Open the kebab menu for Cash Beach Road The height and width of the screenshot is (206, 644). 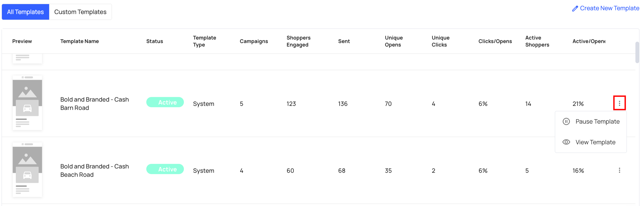(619, 170)
